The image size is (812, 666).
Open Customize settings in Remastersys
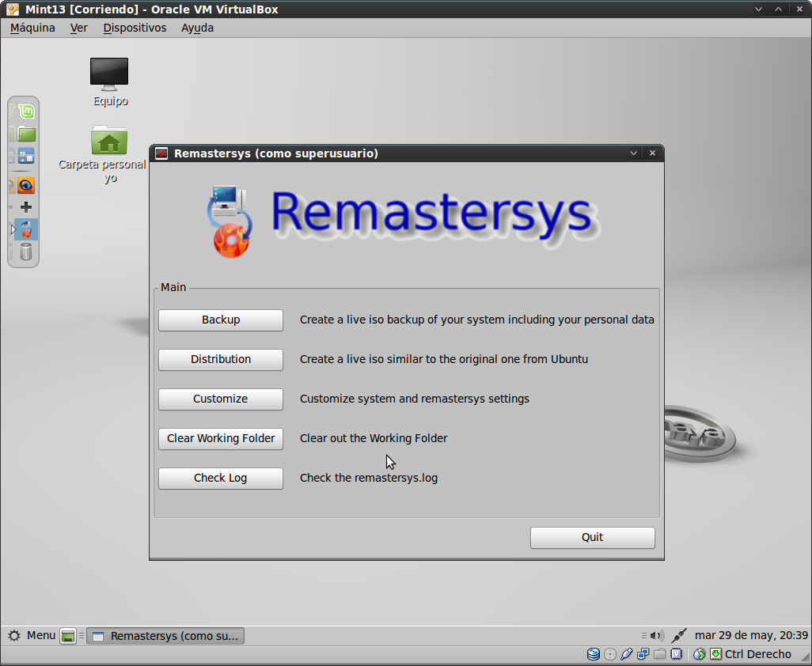pyautogui.click(x=221, y=399)
